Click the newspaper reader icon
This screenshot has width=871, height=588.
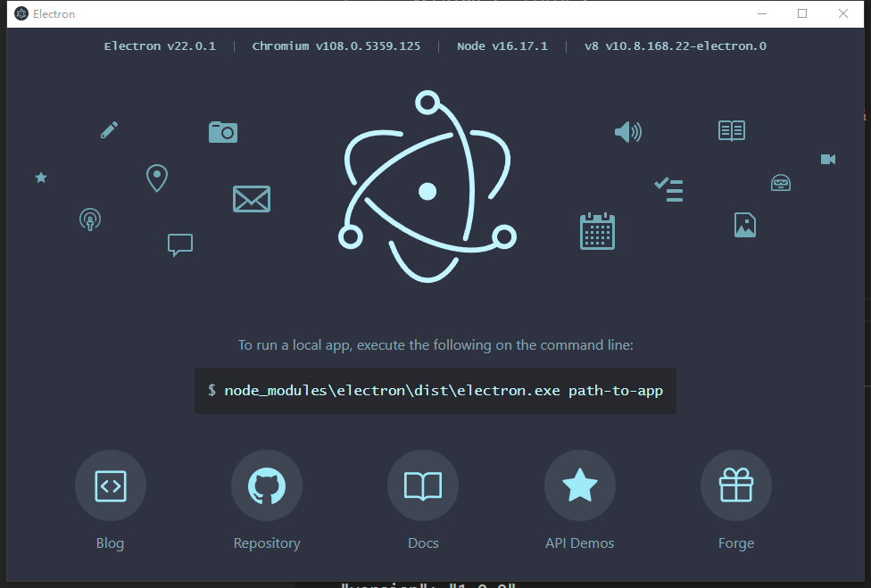(x=732, y=131)
